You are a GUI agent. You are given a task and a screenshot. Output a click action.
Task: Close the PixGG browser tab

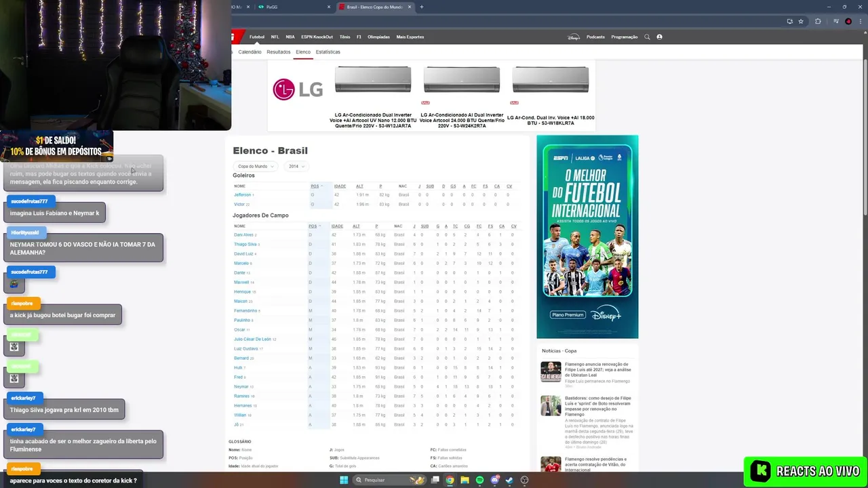tap(330, 7)
